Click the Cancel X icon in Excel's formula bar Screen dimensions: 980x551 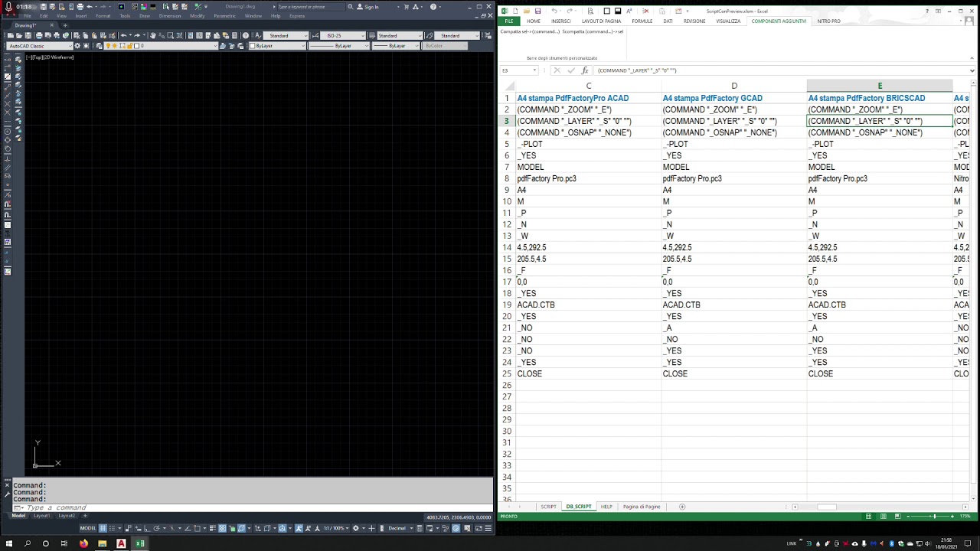(x=557, y=70)
